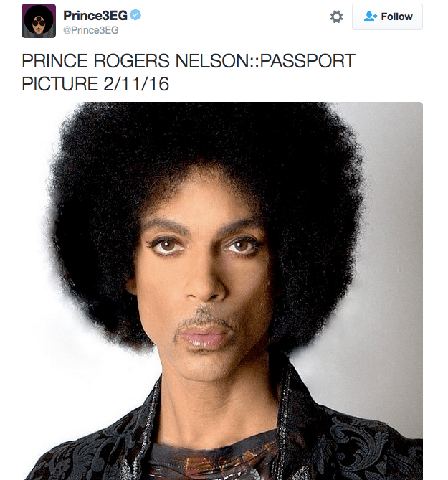Click the grey background of the photo
448x480 pixels.
[394, 276]
